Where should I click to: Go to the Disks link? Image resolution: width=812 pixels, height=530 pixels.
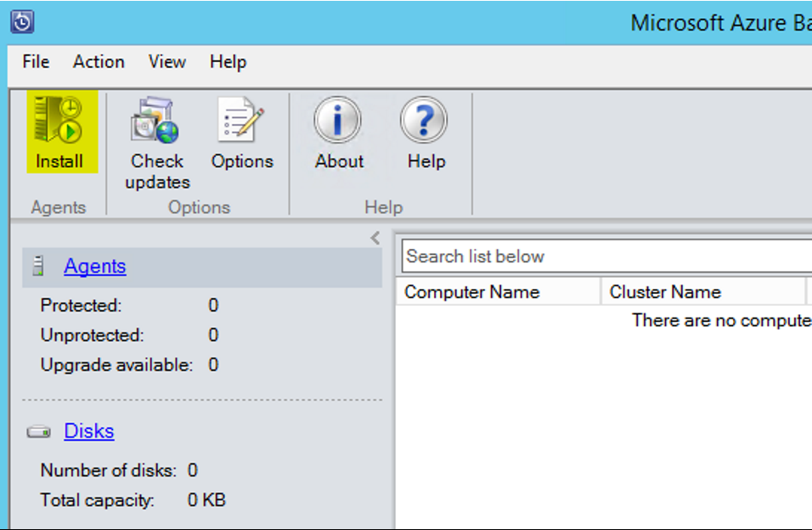point(89,431)
